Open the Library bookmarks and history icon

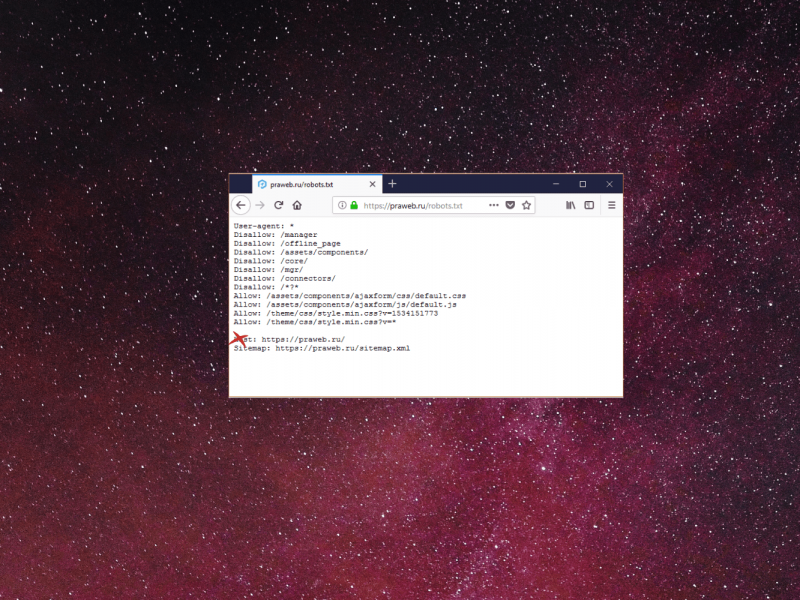click(x=571, y=205)
